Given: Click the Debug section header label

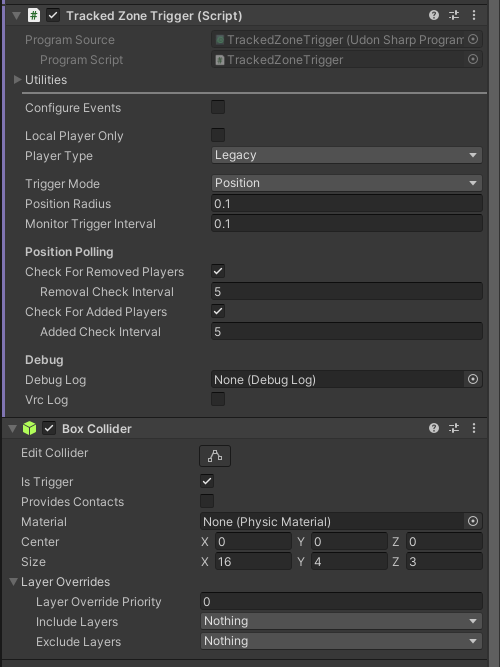Looking at the screenshot, I should pyautogui.click(x=44, y=360).
